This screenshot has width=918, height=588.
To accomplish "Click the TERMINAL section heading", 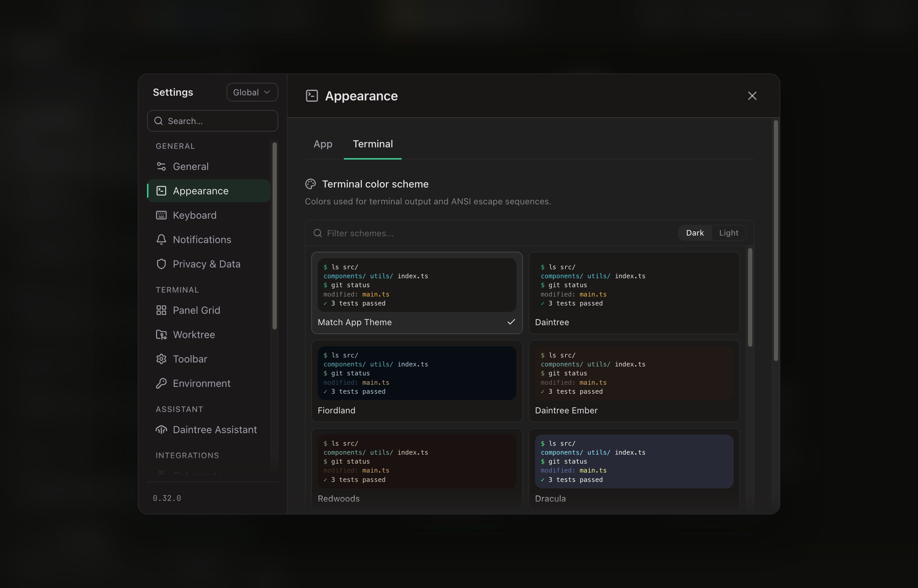I will coord(177,290).
